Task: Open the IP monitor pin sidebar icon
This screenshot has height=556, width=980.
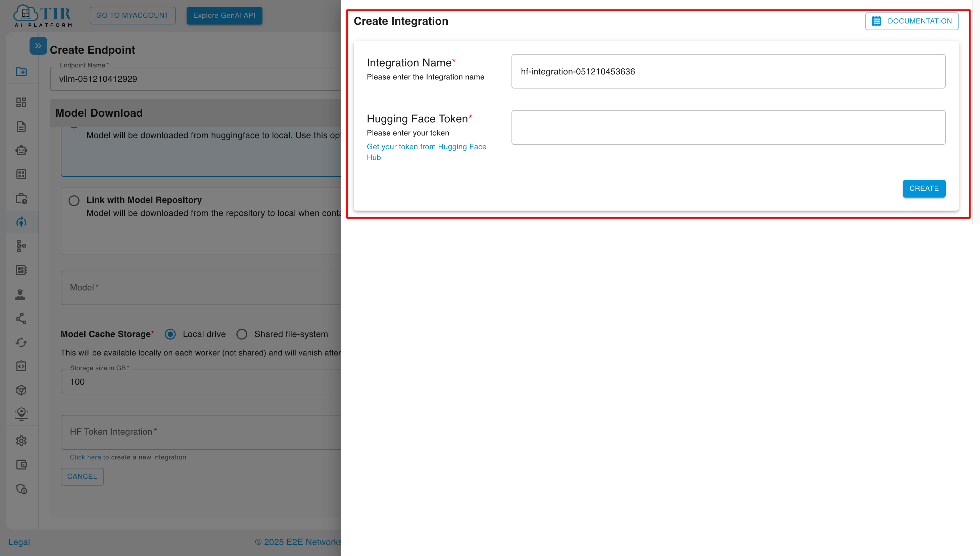Action: click(x=21, y=414)
